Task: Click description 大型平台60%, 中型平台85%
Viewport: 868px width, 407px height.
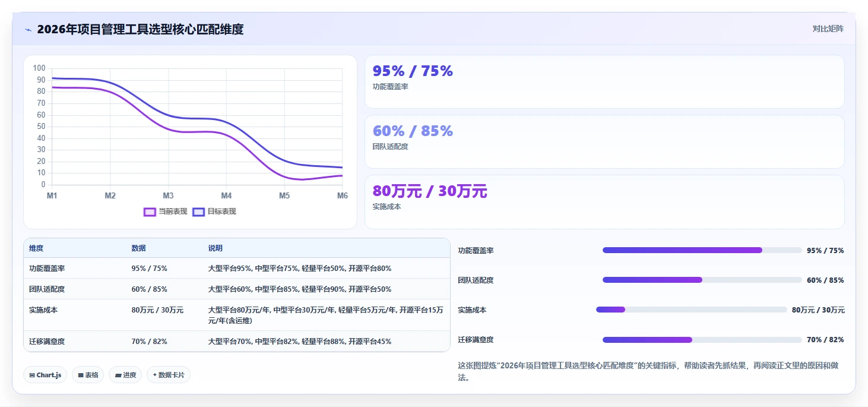Action: tap(300, 289)
